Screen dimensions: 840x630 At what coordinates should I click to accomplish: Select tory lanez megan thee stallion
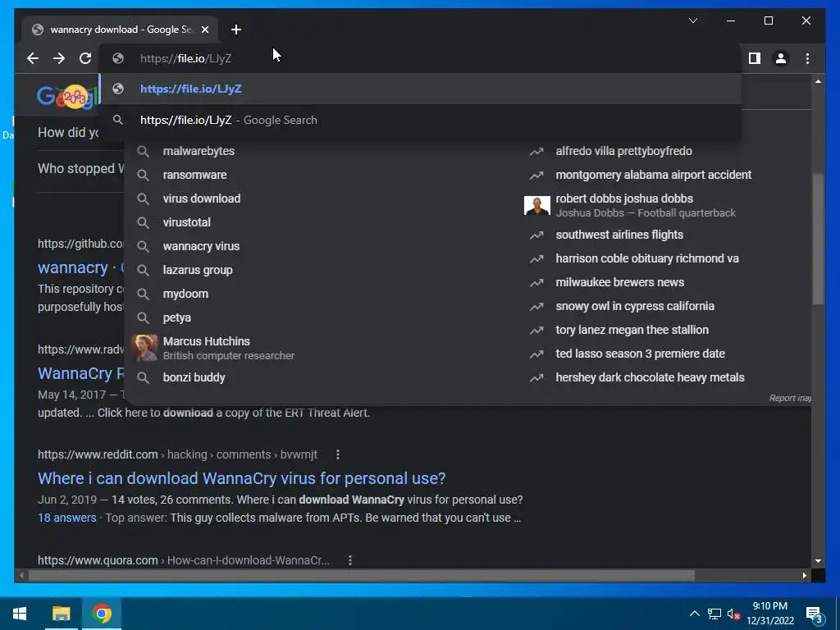632,330
